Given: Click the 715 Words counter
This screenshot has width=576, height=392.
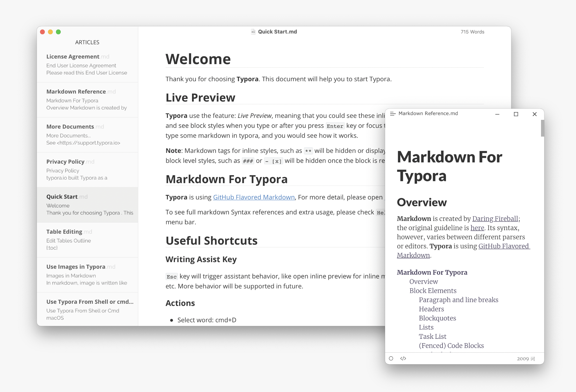Looking at the screenshot, I should tap(472, 32).
